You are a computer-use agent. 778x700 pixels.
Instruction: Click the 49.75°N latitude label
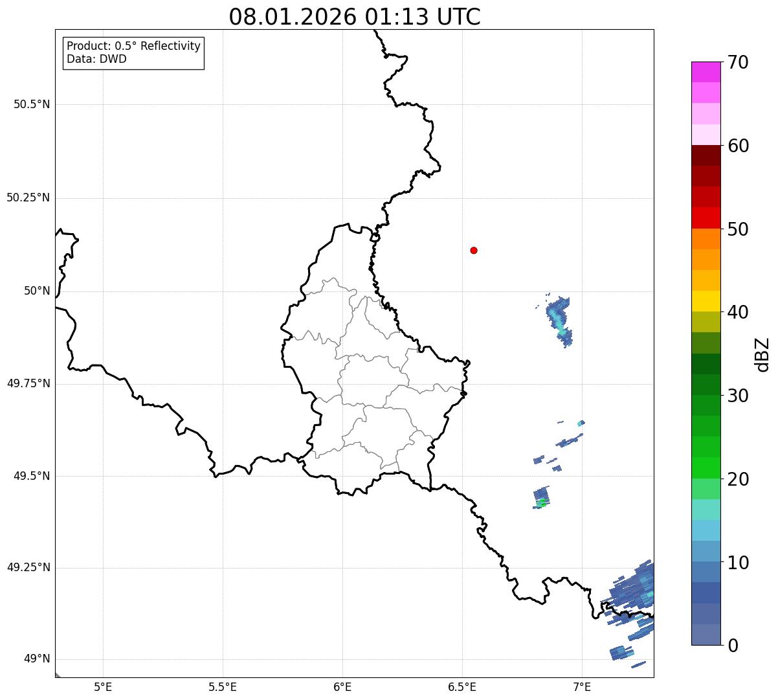[x=28, y=383]
